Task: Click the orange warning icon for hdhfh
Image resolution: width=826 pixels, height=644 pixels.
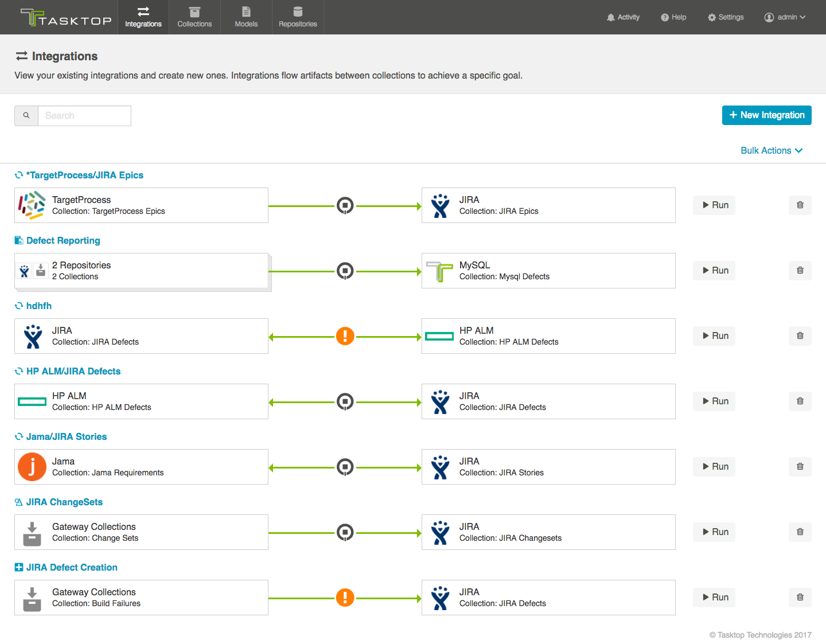Action: click(x=345, y=336)
